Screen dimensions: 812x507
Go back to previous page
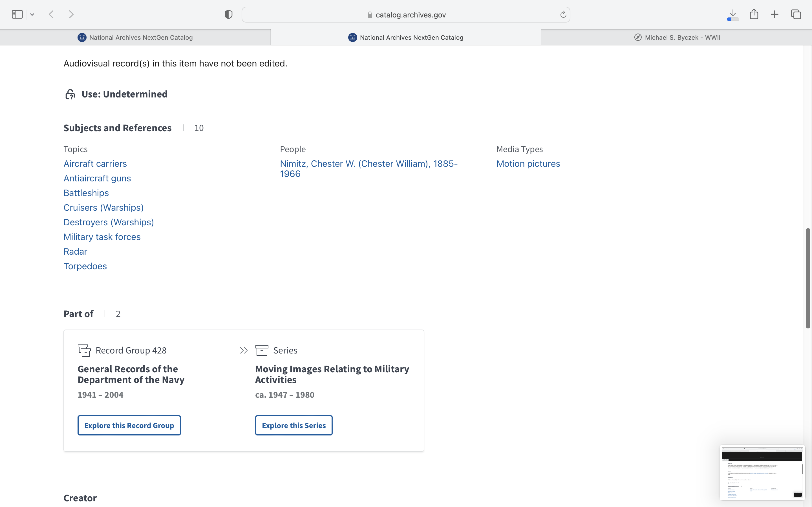pos(51,14)
